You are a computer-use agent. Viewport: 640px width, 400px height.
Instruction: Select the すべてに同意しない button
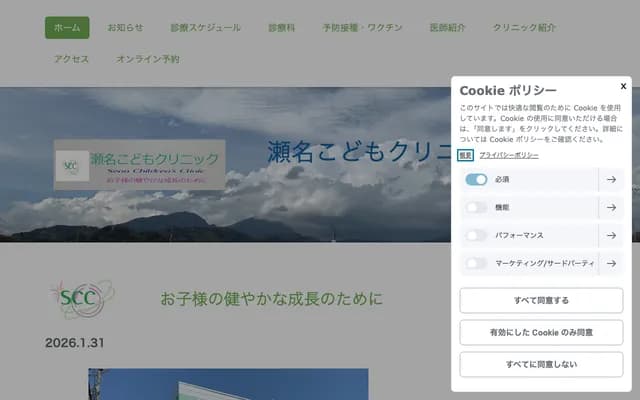pos(541,364)
